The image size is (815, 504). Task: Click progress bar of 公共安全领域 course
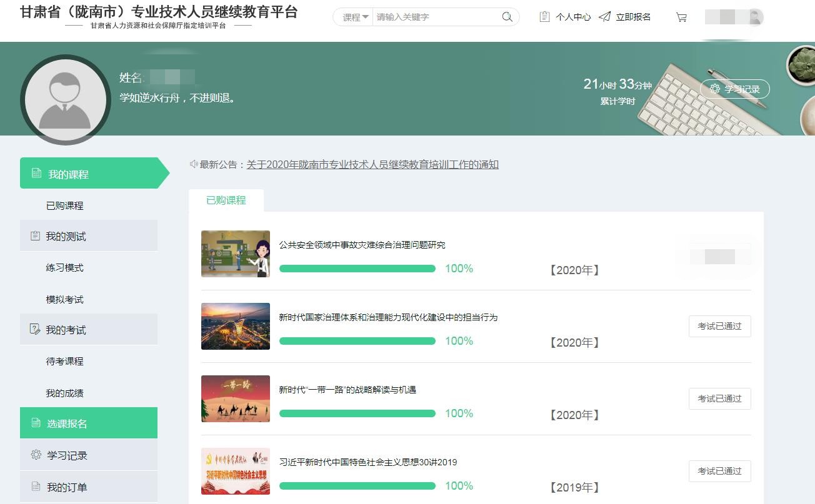pos(357,269)
